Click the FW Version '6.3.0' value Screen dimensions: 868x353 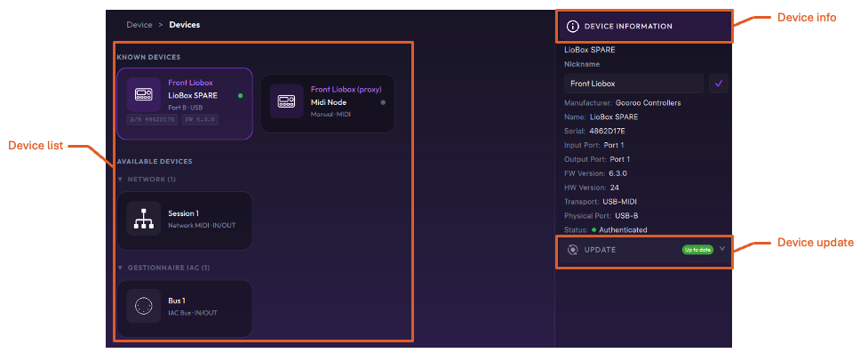[617, 173]
